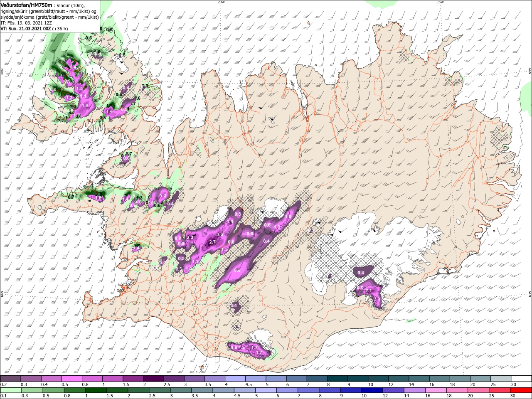Click the pale green 0.1 swatch in the bottom legend

(x=10, y=390)
